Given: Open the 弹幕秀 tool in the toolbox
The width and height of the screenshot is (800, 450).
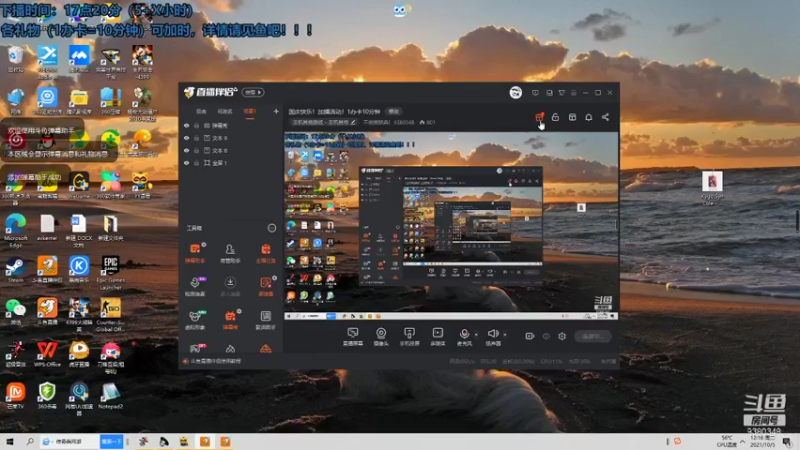Looking at the screenshot, I should click(230, 320).
